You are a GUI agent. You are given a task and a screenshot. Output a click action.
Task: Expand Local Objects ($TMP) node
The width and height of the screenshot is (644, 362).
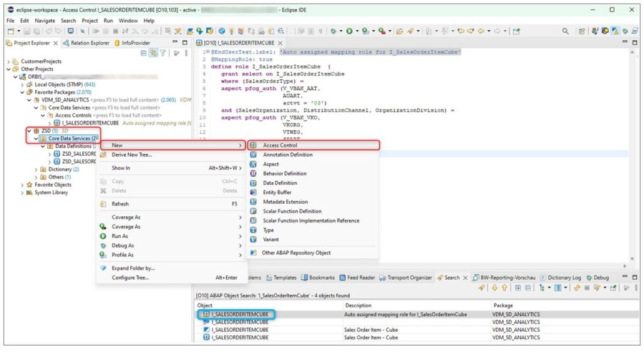(x=22, y=85)
